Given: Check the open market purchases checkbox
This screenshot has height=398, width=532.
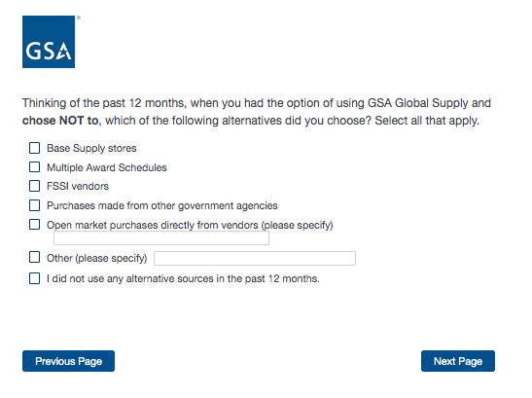Looking at the screenshot, I should (35, 225).
